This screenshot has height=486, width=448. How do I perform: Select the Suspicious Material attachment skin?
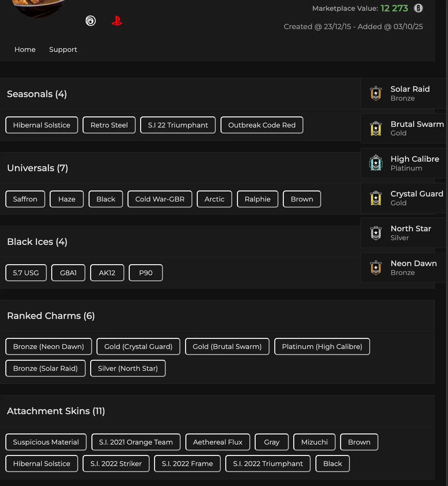click(x=46, y=442)
